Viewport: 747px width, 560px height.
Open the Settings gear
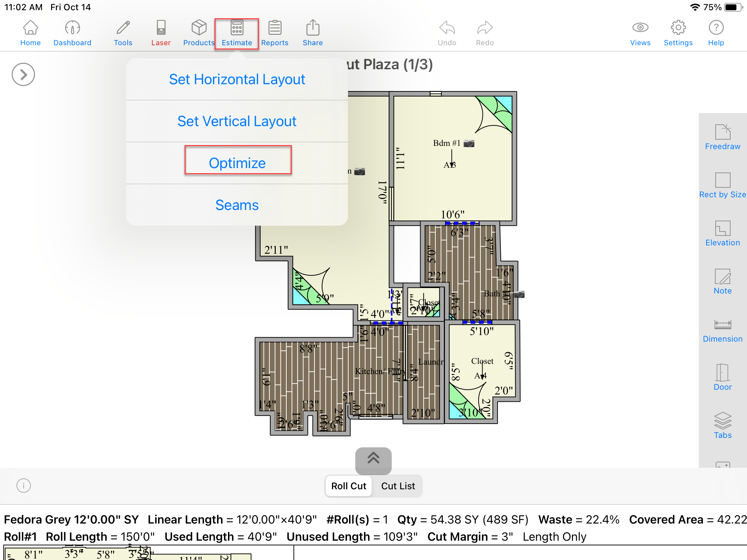tap(678, 33)
